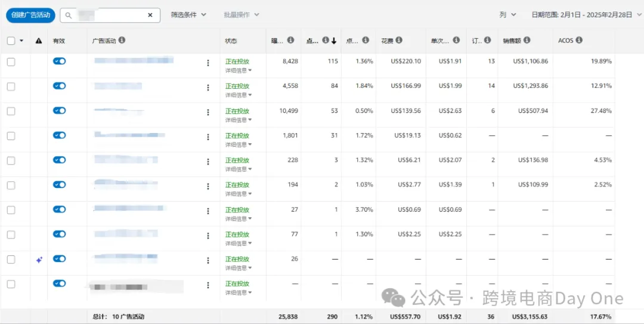Expand 详细信息 for the 1,801 impressions row
Image resolution: width=644 pixels, height=324 pixels.
pos(239,144)
